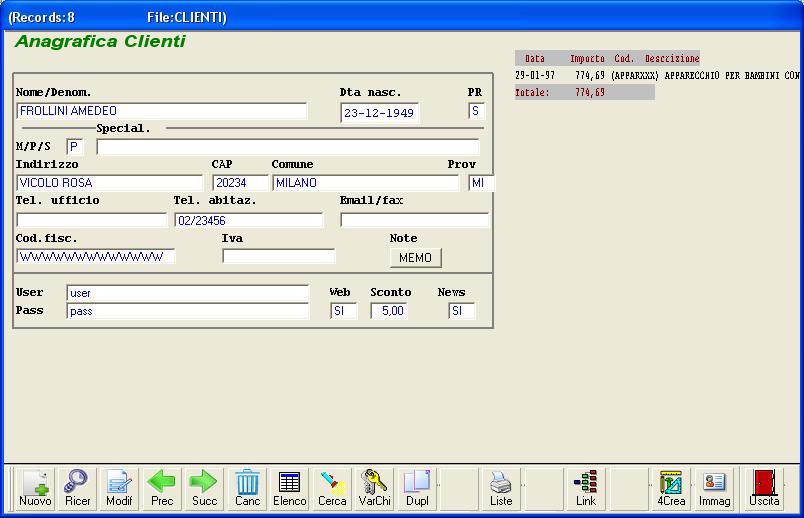Screen dimensions: 804x518
Task: Click the M/P/S field containing P
Action: [x=74, y=147]
